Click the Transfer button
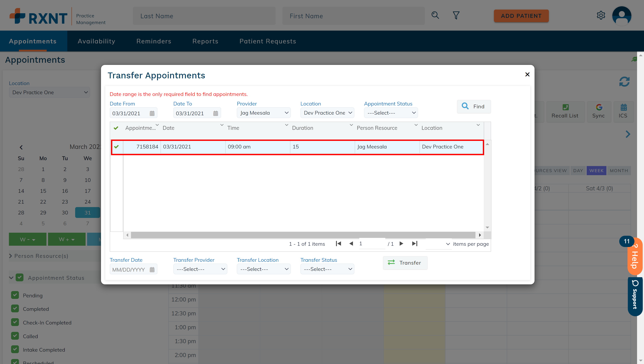The width and height of the screenshot is (644, 364). pos(405,263)
